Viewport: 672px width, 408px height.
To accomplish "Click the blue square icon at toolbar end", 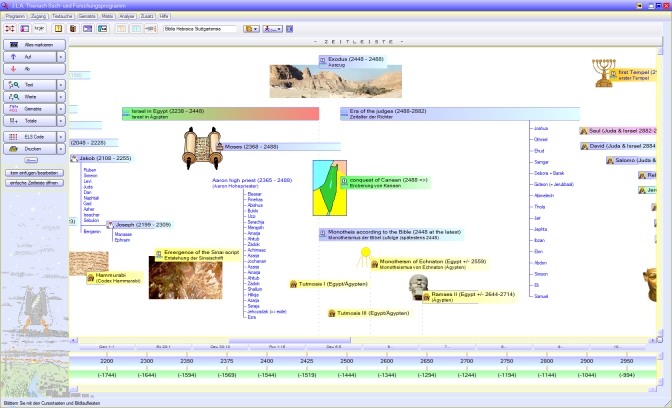I will [x=289, y=29].
